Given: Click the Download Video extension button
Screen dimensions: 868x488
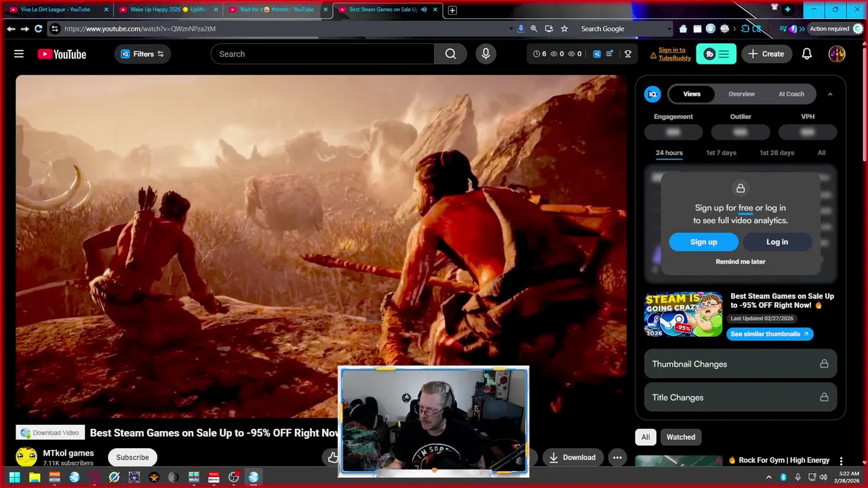Looking at the screenshot, I should pos(50,433).
